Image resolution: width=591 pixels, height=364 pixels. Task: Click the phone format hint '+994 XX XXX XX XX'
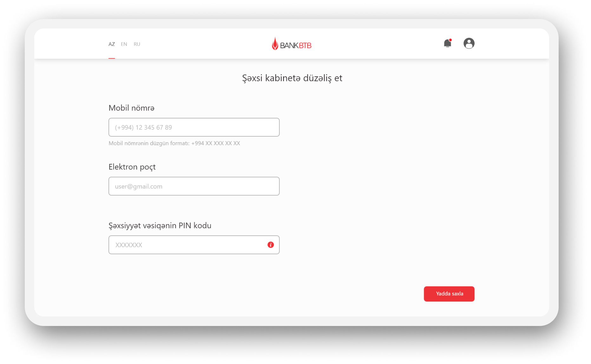216,143
